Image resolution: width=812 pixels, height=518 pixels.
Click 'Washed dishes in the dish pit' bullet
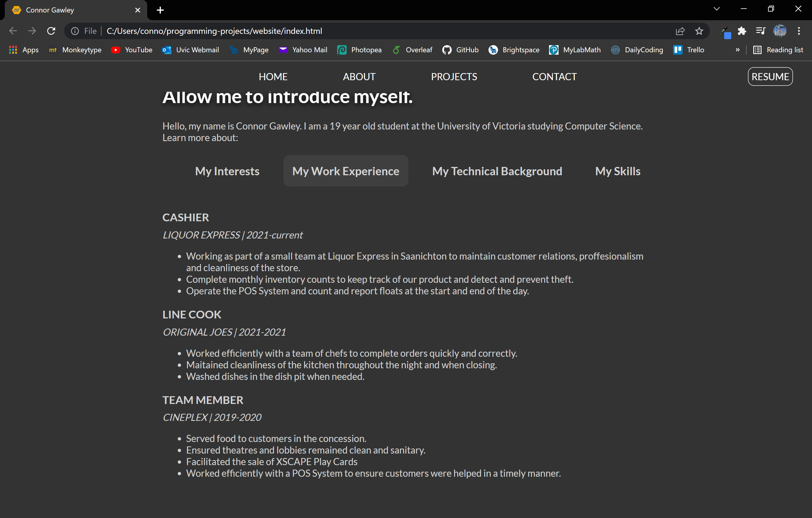(x=275, y=376)
